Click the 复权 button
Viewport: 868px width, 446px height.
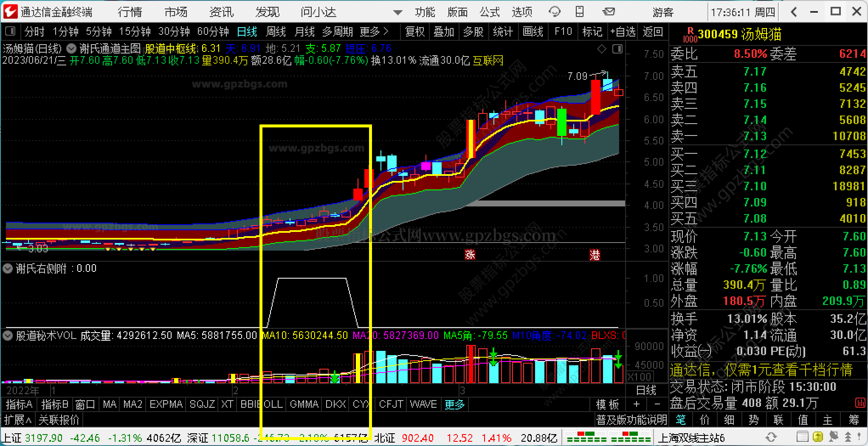pyautogui.click(x=415, y=31)
